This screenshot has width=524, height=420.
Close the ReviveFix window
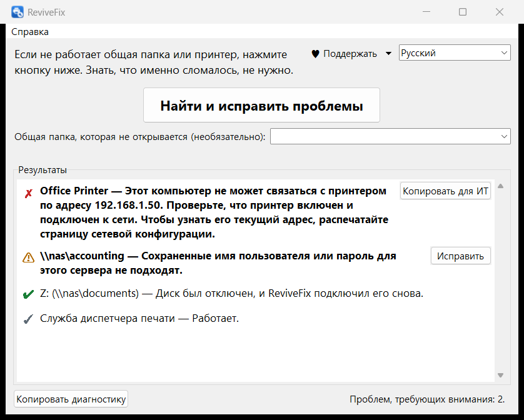pyautogui.click(x=499, y=12)
